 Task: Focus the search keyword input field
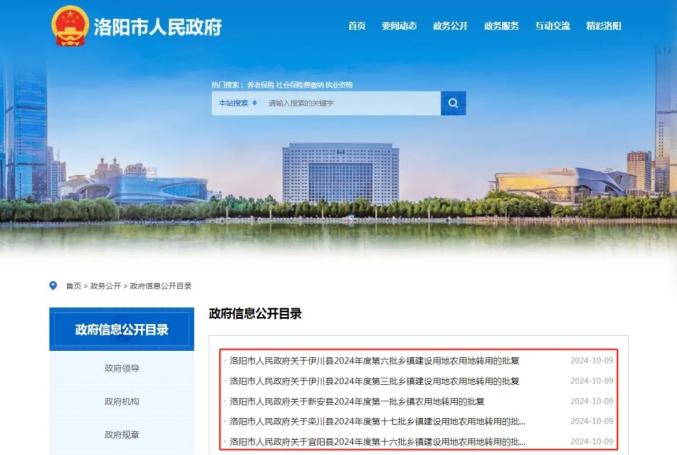pyautogui.click(x=352, y=103)
